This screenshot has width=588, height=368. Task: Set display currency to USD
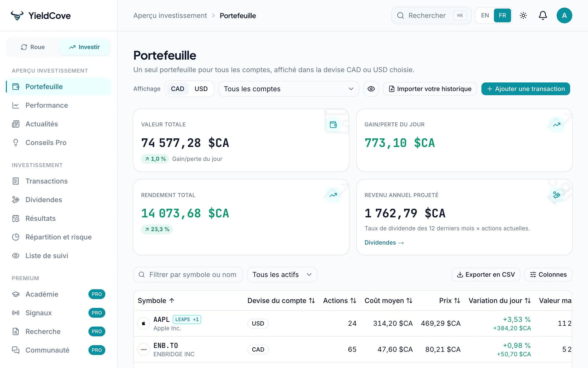click(201, 89)
